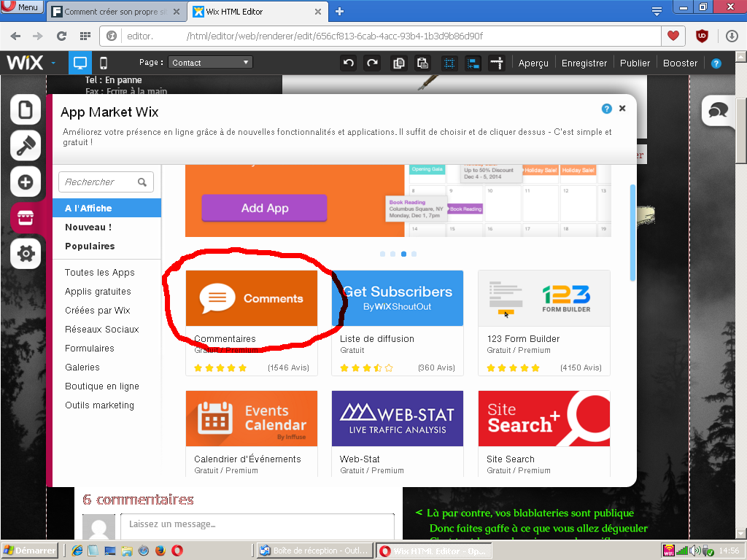Image resolution: width=747 pixels, height=560 pixels.
Task: Select Outils marketing category
Action: (99, 405)
